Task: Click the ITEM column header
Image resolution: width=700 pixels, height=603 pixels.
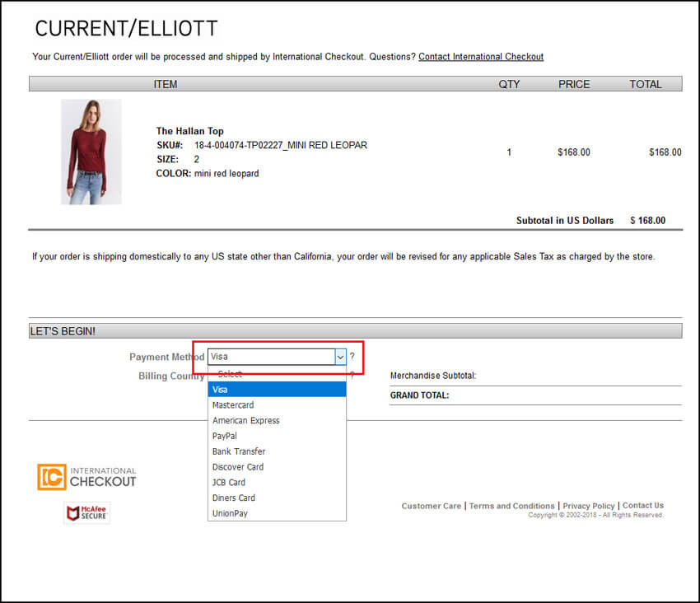Action: [166, 84]
